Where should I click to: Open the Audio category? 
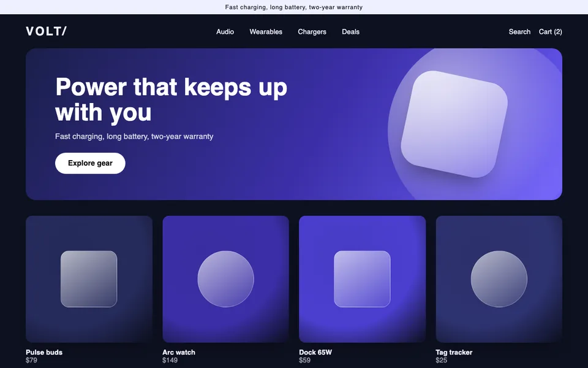(225, 32)
